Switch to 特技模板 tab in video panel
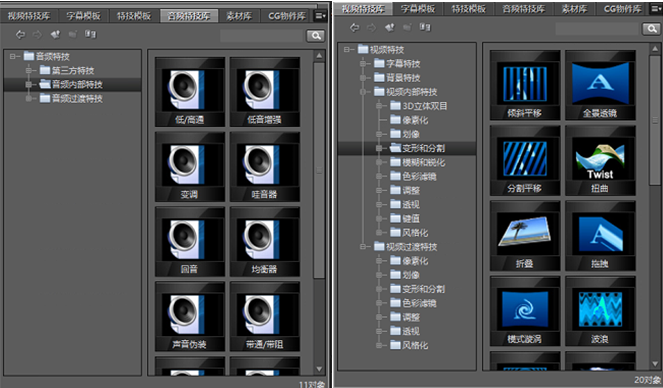Viewport: 663px width, 388px height. pyautogui.click(x=468, y=8)
